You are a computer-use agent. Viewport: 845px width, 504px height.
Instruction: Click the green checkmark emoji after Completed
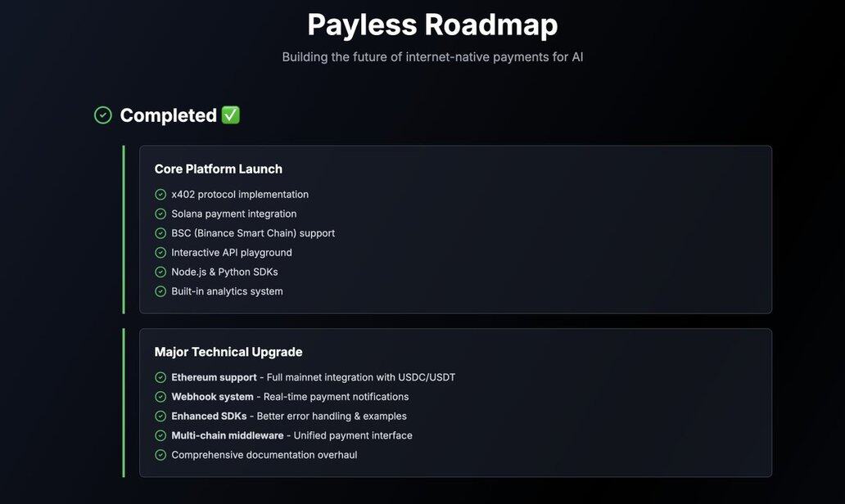[231, 115]
